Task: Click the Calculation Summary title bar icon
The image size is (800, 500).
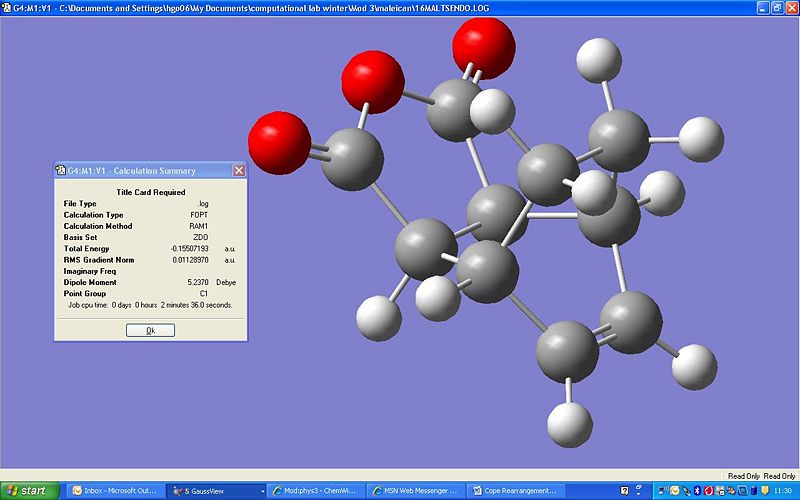Action: tap(61, 170)
